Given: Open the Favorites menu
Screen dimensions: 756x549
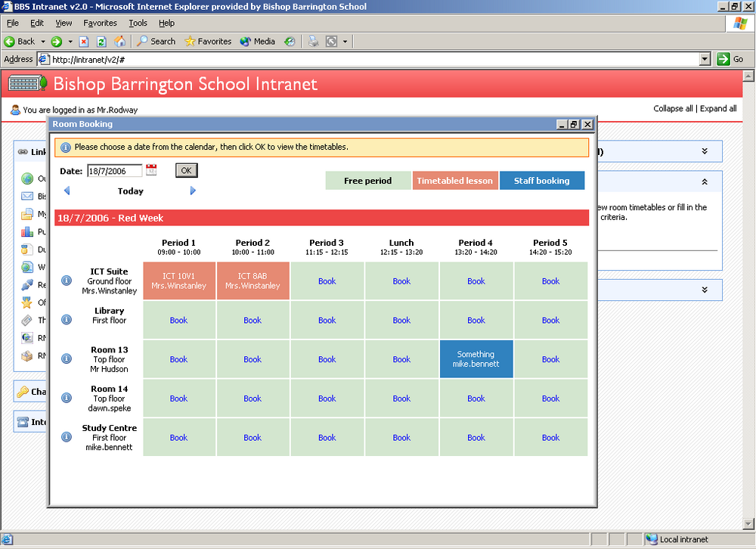Looking at the screenshot, I should click(100, 23).
